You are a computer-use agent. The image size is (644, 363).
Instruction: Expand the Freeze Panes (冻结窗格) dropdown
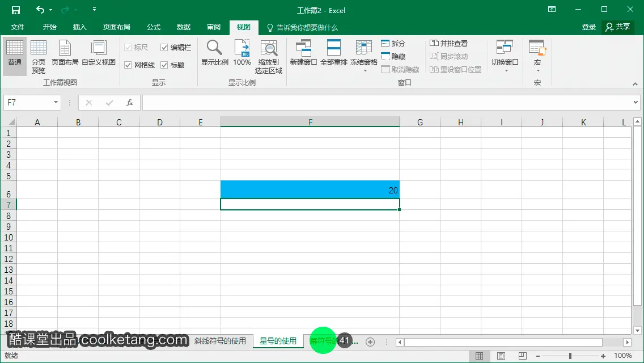tap(365, 71)
